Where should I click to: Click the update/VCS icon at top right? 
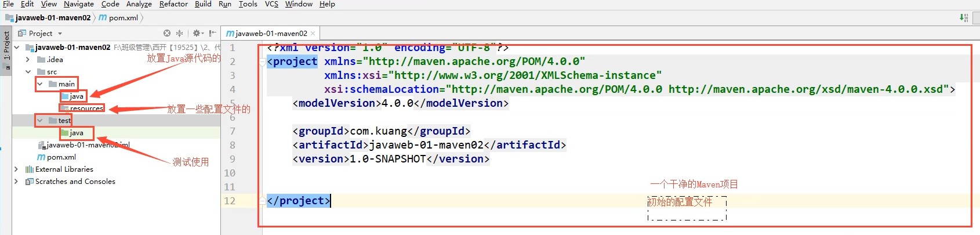click(x=964, y=18)
